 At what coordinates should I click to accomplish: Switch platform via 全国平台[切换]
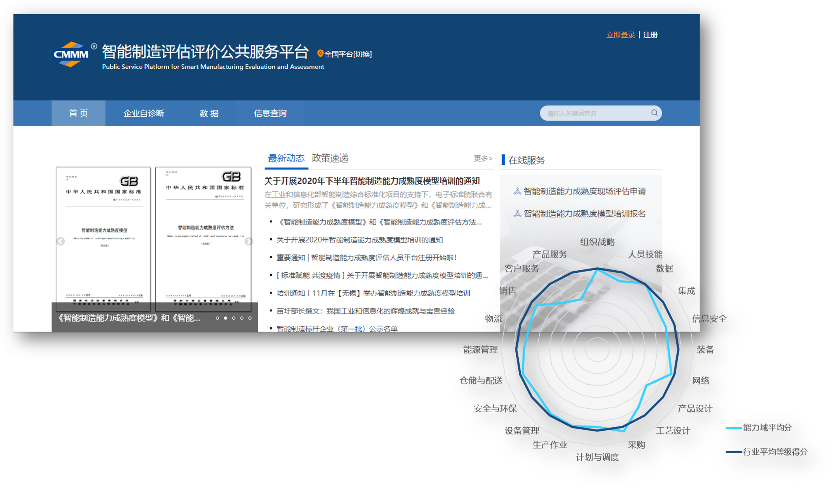tap(348, 54)
